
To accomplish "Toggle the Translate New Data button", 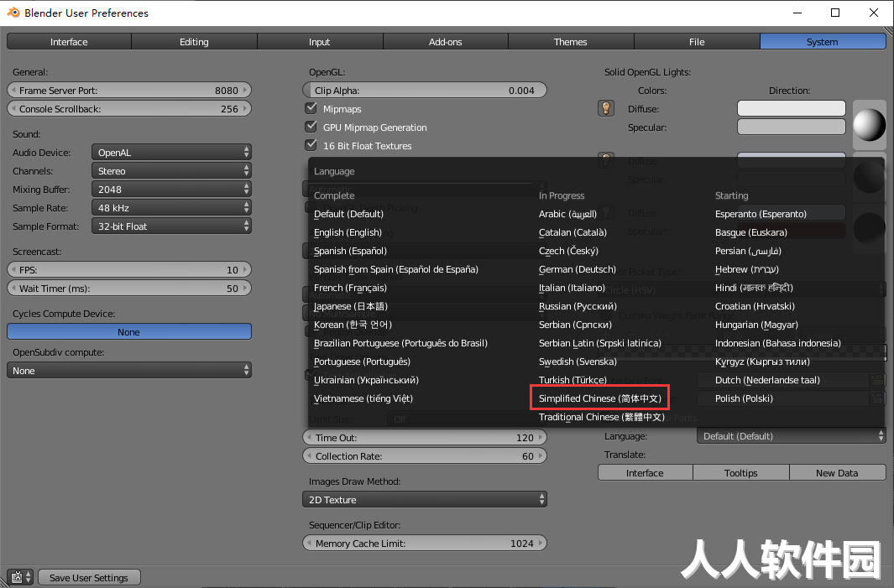I will coord(837,473).
